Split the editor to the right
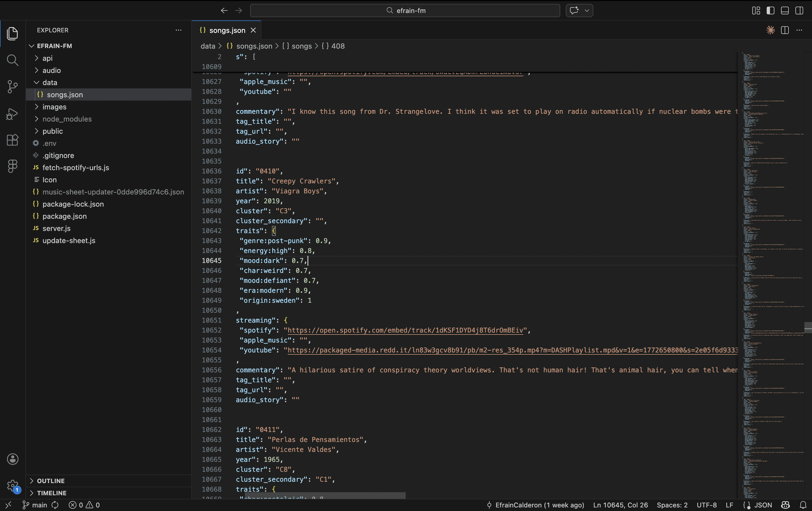 coord(785,30)
